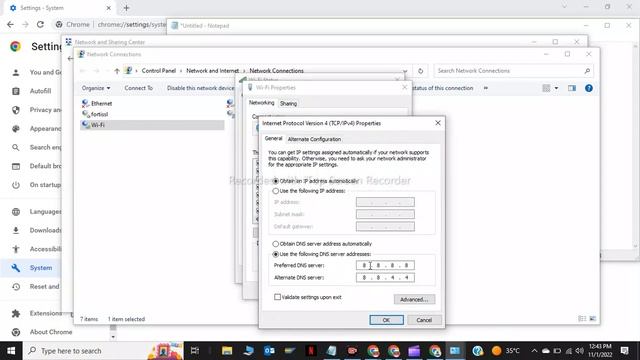Screen dimensions: 640x360
Task: Show more toolbar commands overflow chevron
Action: (x=486, y=88)
